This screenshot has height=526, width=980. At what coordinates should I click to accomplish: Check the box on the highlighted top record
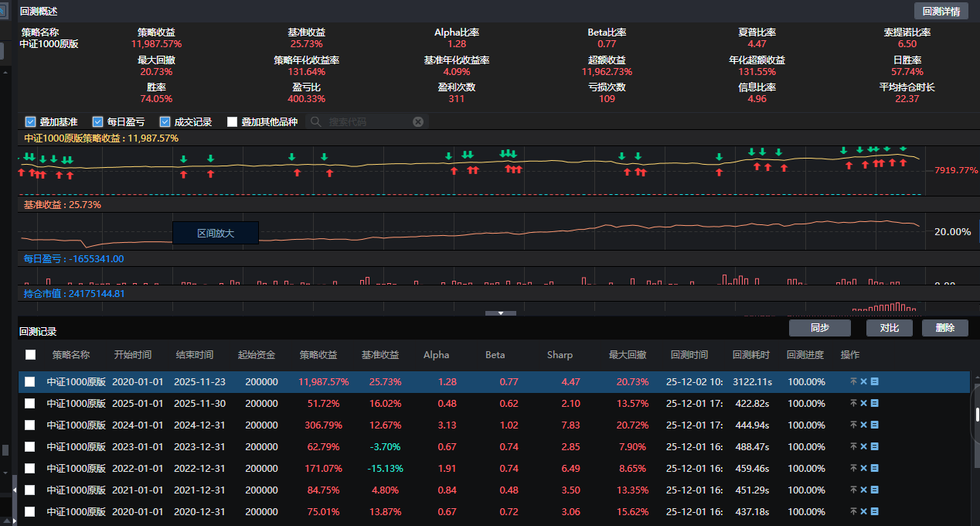(x=31, y=381)
